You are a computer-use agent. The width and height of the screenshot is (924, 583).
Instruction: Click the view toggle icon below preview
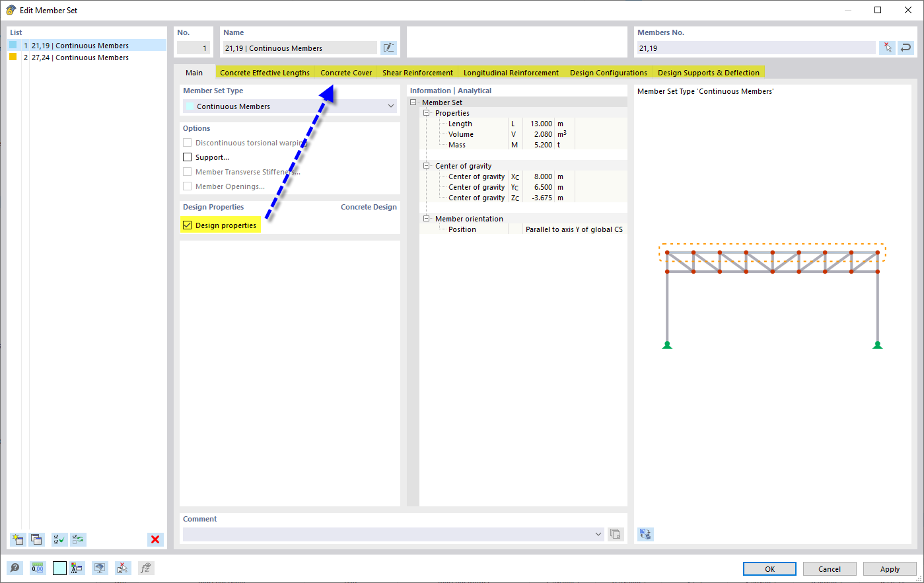pyautogui.click(x=645, y=534)
